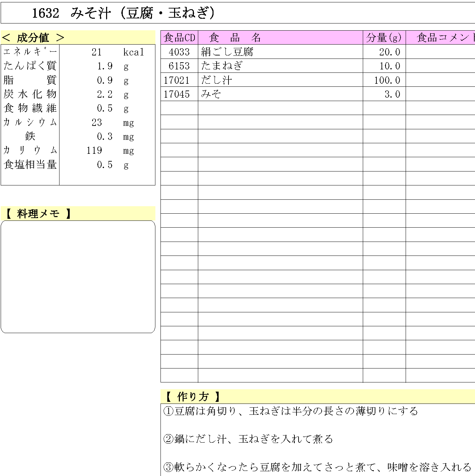Screen dimensions: 475x476
Task: Select the 分量(g) column header
Action: click(x=384, y=38)
